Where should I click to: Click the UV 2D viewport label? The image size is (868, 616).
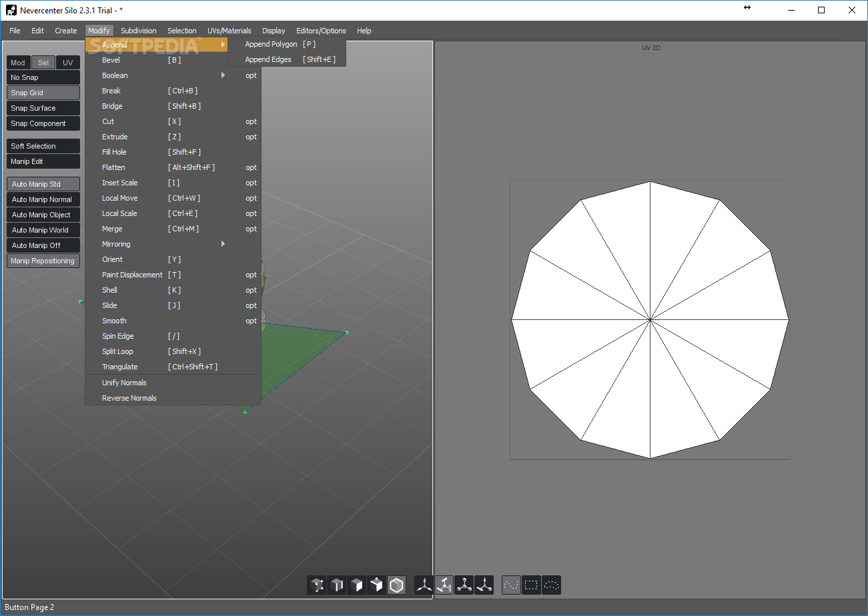coord(650,48)
